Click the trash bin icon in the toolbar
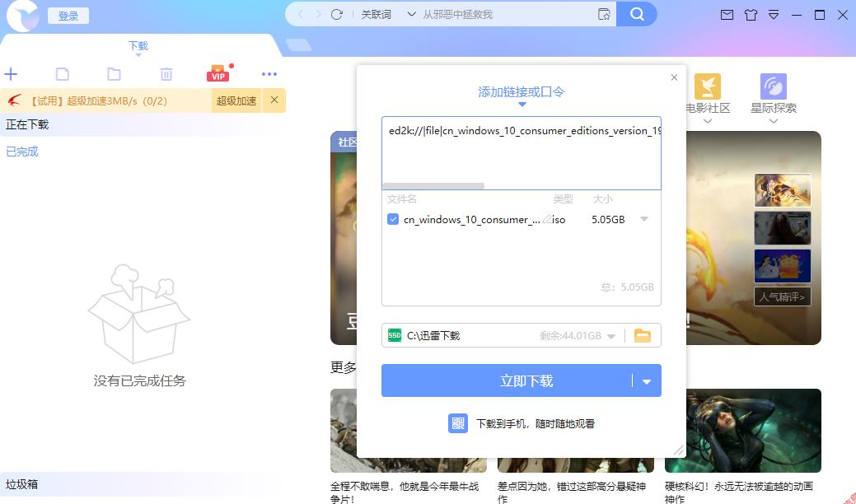Screen dimensions: 856x504 166,73
